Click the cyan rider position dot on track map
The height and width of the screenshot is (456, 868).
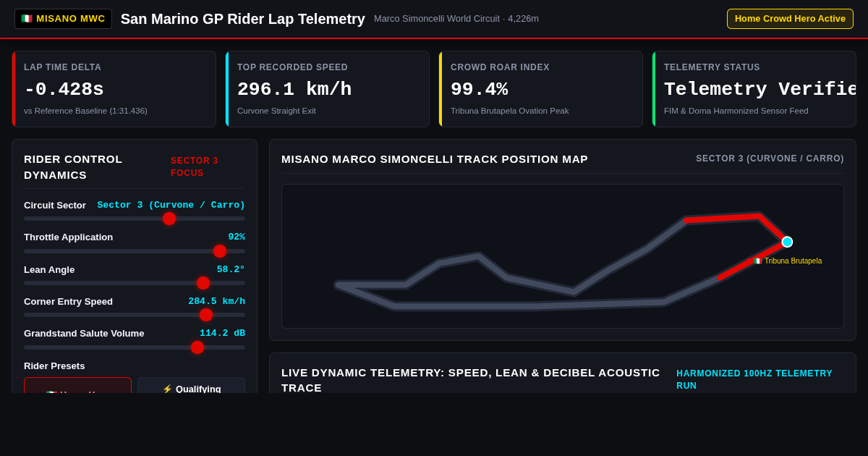(x=787, y=242)
